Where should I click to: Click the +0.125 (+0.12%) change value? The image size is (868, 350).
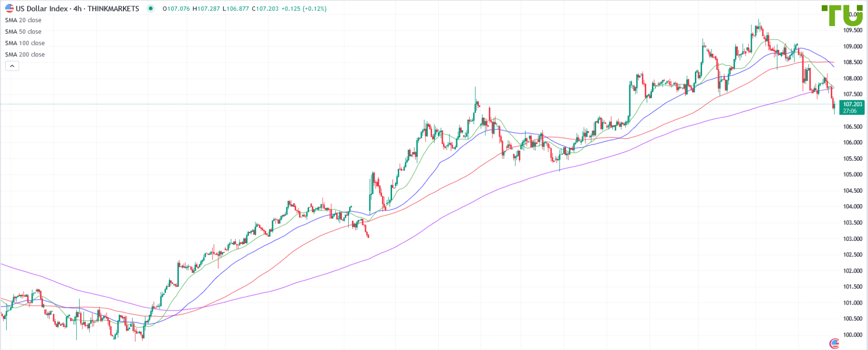[x=304, y=9]
